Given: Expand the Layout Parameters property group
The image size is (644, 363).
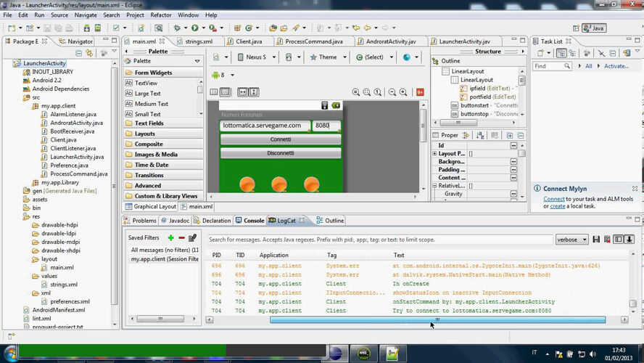Looking at the screenshot, I should tap(435, 154).
